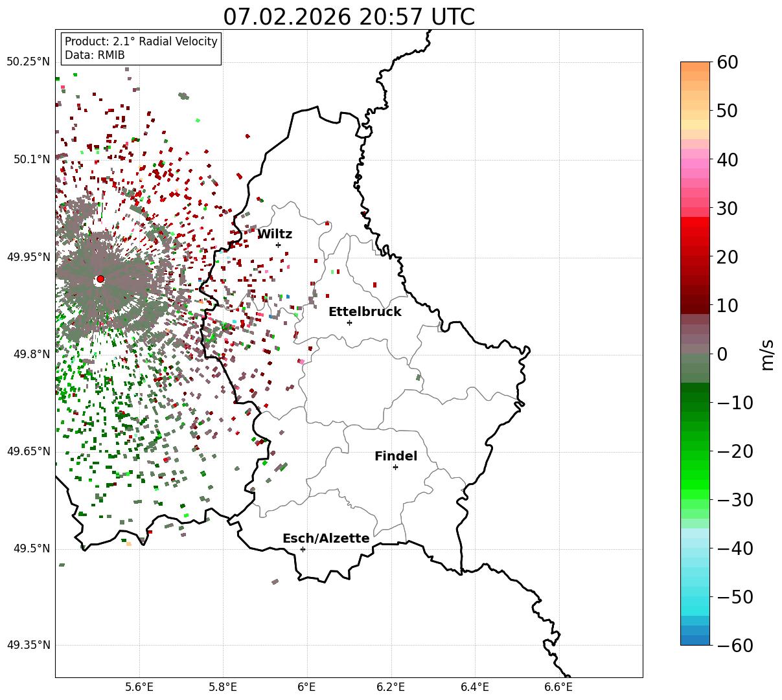This screenshot has height=700, width=782.
Task: Click the 6.4°E longitude label
Action: (x=475, y=687)
